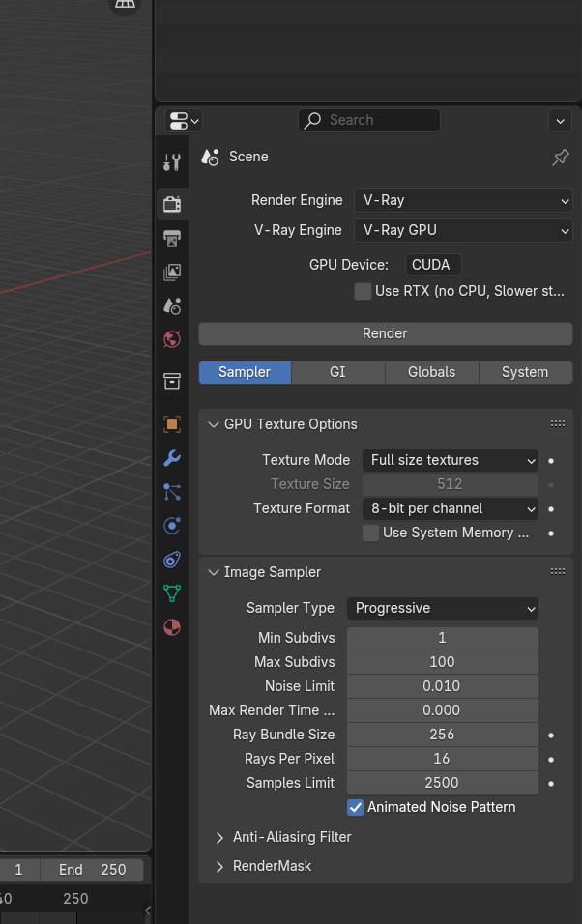Switch to the Globals tab

click(431, 372)
